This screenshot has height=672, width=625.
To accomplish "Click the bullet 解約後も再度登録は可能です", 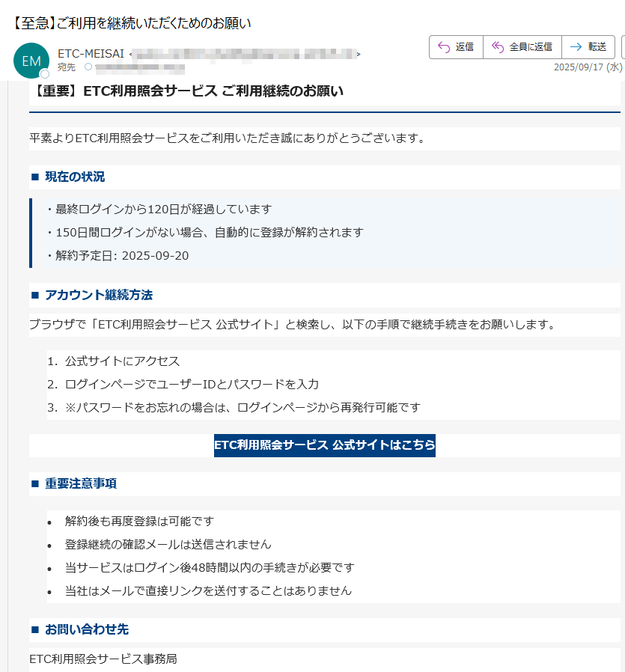I will (139, 521).
